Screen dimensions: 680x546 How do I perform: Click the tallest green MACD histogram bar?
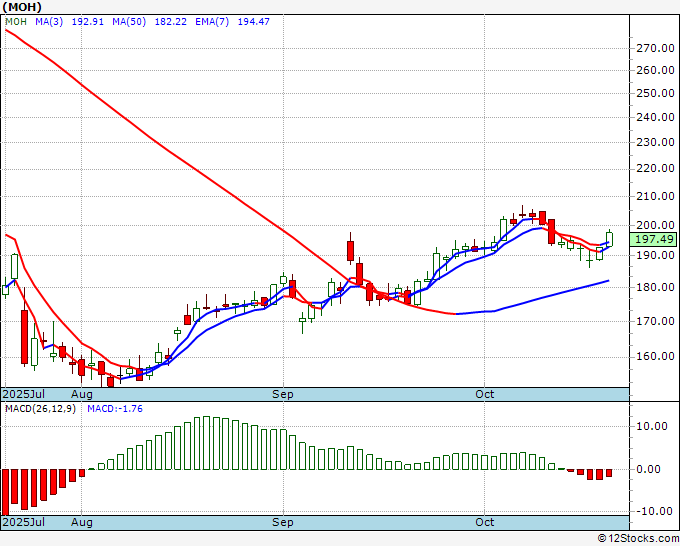pos(199,443)
